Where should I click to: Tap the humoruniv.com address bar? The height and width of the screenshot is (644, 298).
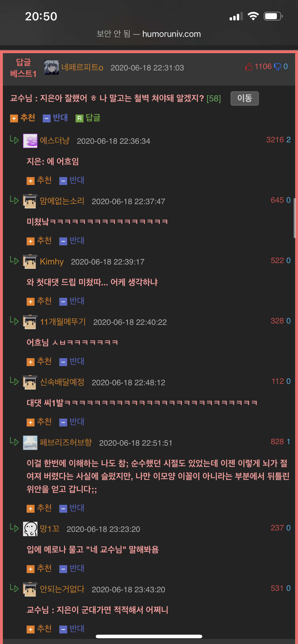[149, 34]
